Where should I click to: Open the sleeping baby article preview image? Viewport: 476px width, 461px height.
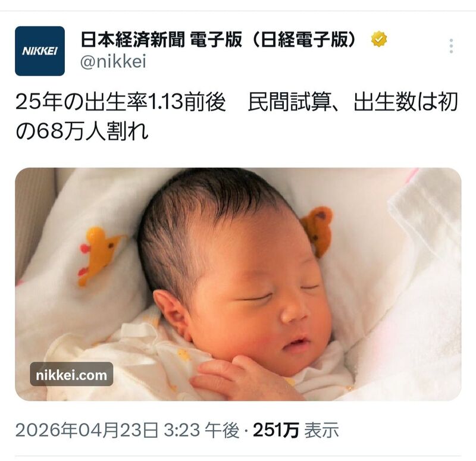tap(238, 284)
